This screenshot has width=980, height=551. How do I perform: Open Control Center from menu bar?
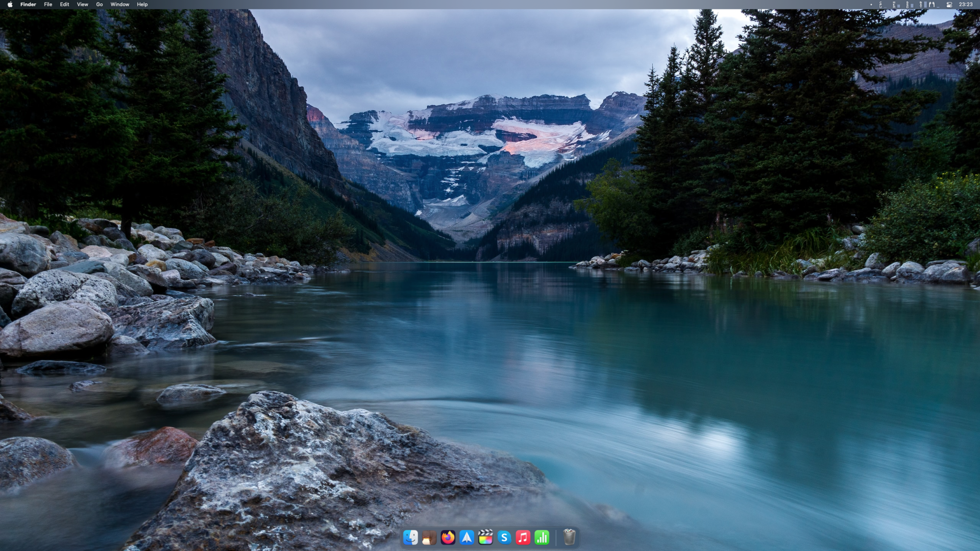click(949, 4)
